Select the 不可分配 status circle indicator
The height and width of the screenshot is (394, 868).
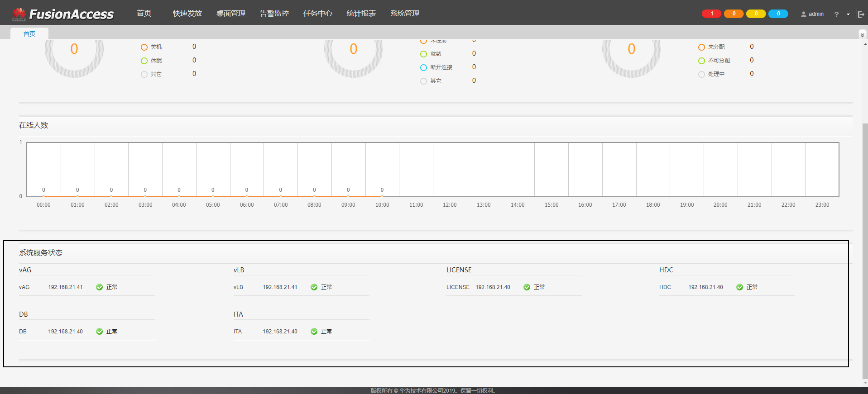coord(701,61)
